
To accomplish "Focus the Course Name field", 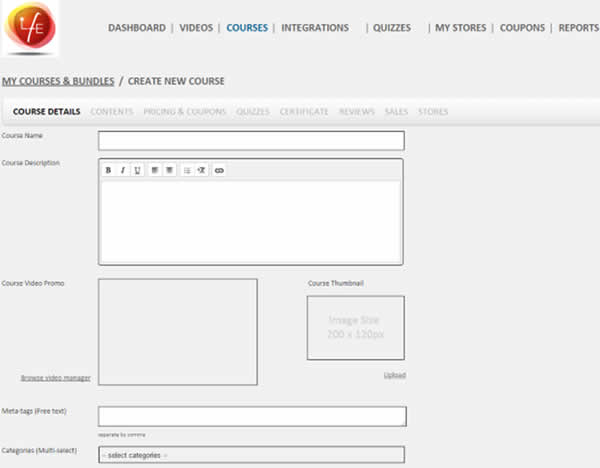I will tap(251, 140).
